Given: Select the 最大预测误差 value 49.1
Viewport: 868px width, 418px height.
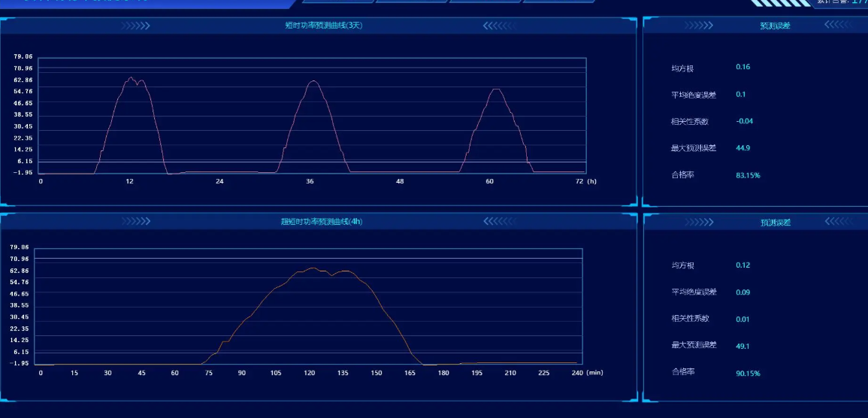Looking at the screenshot, I should [x=742, y=346].
